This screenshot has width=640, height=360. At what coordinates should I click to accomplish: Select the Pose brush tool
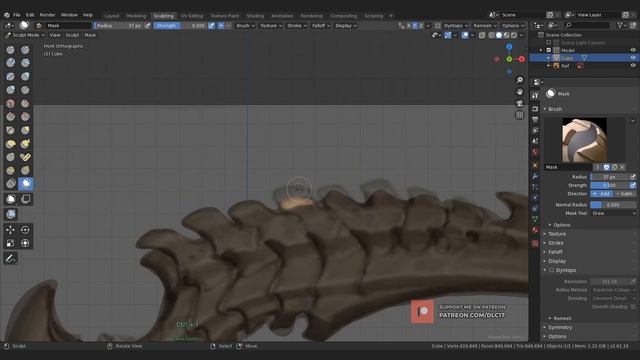pyautogui.click(x=25, y=157)
